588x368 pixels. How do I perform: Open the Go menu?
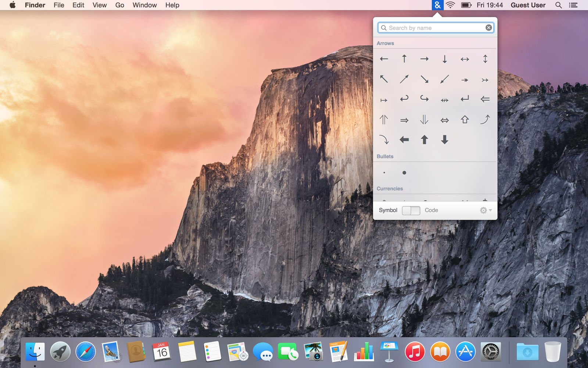click(120, 5)
